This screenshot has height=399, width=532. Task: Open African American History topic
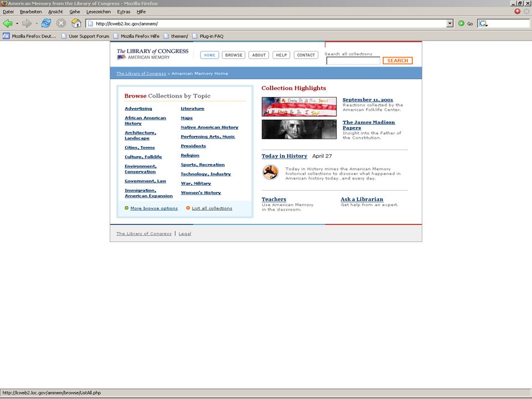(x=145, y=120)
